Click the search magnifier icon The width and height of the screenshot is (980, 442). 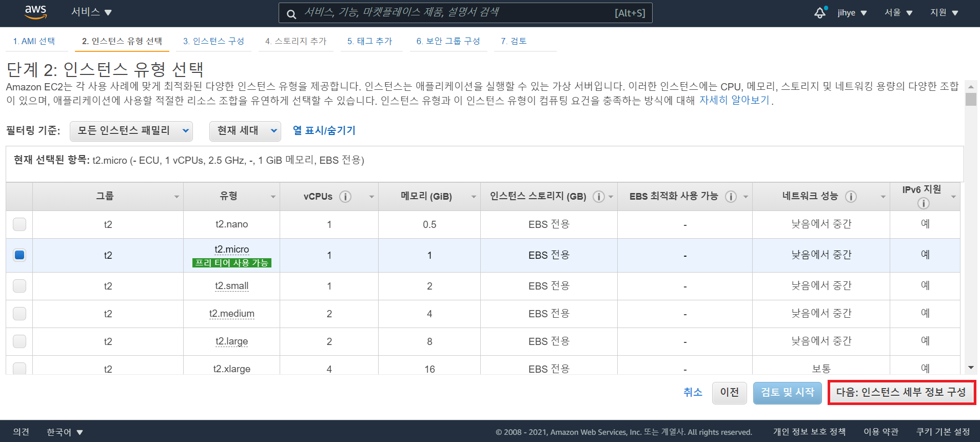(291, 14)
